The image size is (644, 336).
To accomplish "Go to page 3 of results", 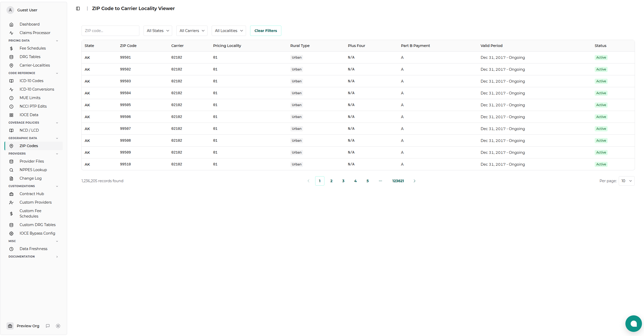I will [x=343, y=181].
